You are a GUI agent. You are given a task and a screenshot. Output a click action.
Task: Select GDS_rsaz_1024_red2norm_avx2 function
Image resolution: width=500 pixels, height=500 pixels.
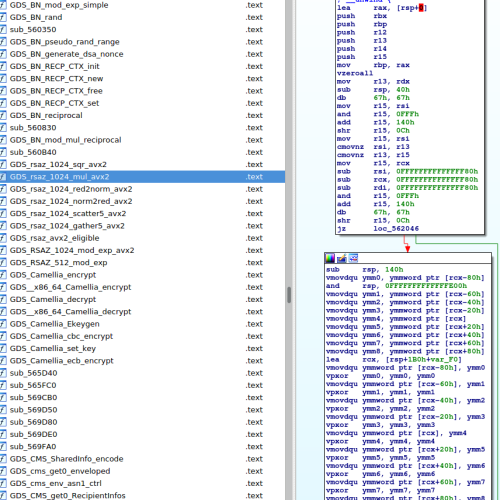142,189
